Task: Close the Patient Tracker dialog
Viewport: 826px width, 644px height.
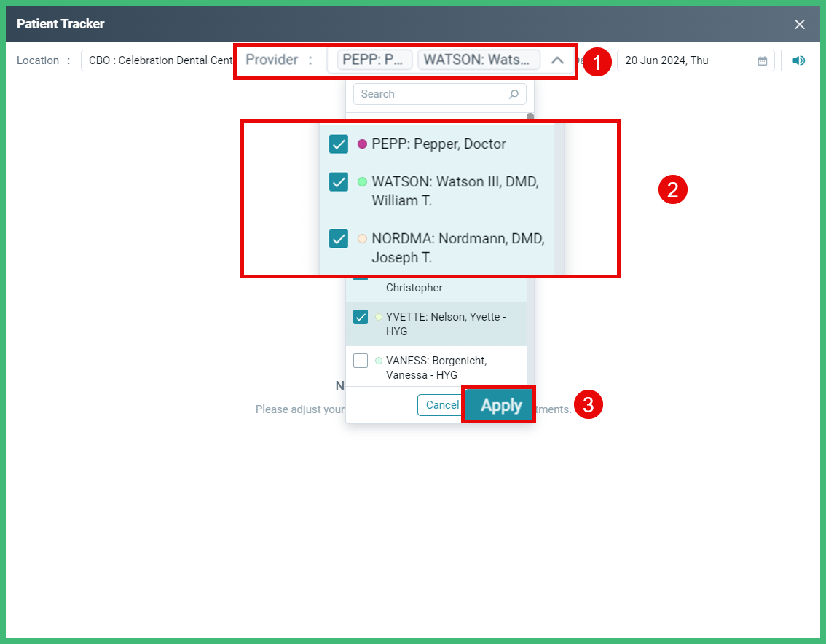Action: [799, 23]
